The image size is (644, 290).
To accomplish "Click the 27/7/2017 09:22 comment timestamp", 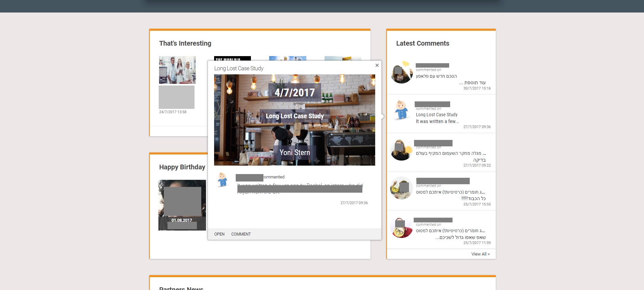I will coord(477,165).
